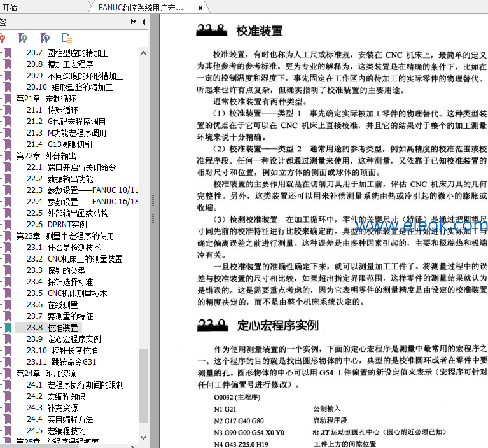
Task: Click the set bookmark destination icon
Action: coord(45,38)
